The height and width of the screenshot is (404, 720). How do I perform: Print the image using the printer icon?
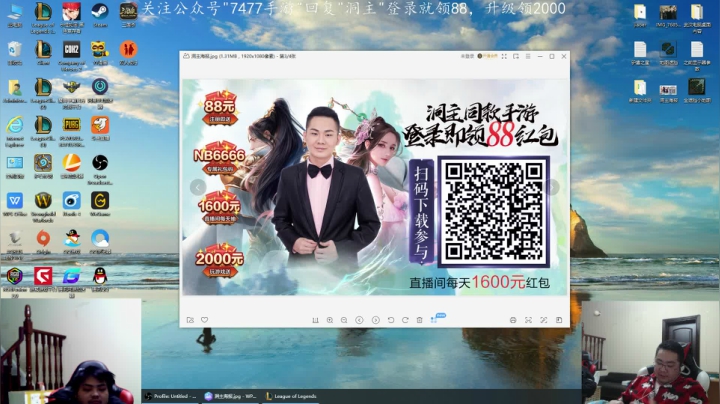click(513, 320)
